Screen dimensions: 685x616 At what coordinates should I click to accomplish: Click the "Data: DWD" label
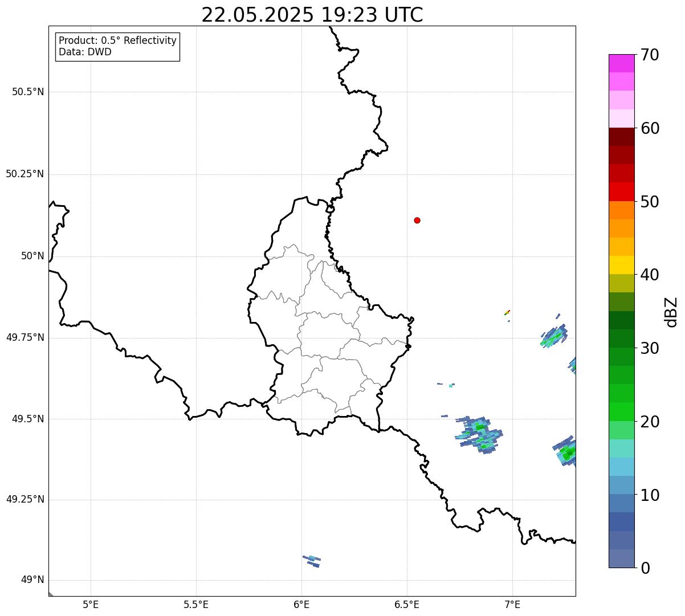pyautogui.click(x=85, y=52)
